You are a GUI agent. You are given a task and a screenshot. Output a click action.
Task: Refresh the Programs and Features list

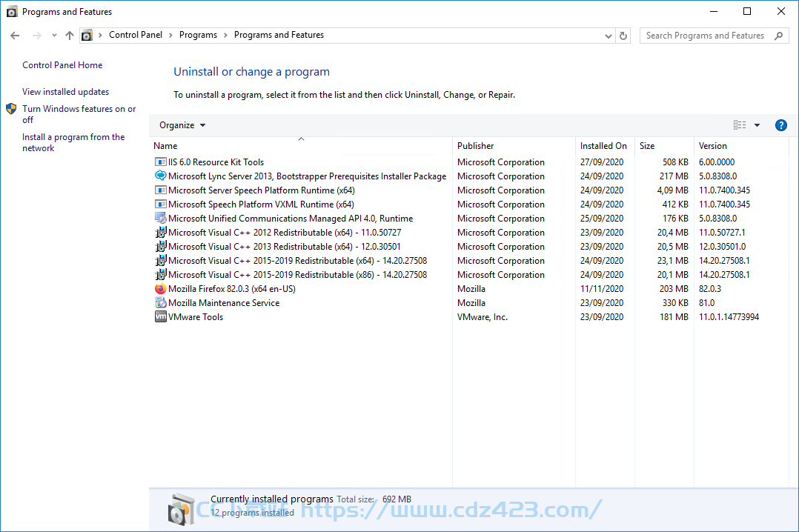click(623, 36)
